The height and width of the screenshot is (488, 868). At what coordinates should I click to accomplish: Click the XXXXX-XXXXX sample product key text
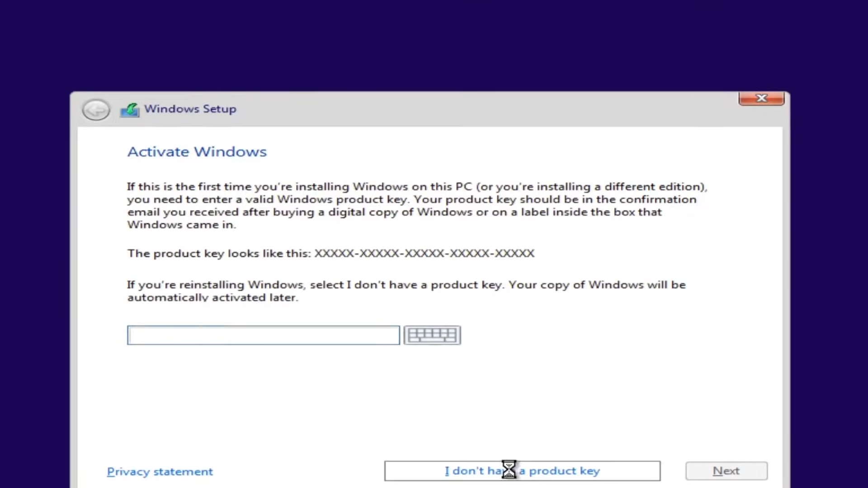pyautogui.click(x=424, y=253)
